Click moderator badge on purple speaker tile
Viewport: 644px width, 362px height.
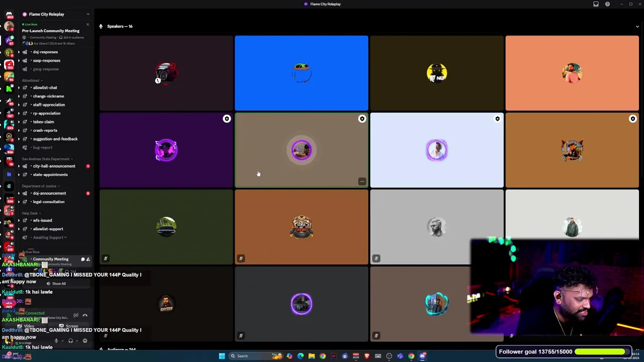click(227, 119)
